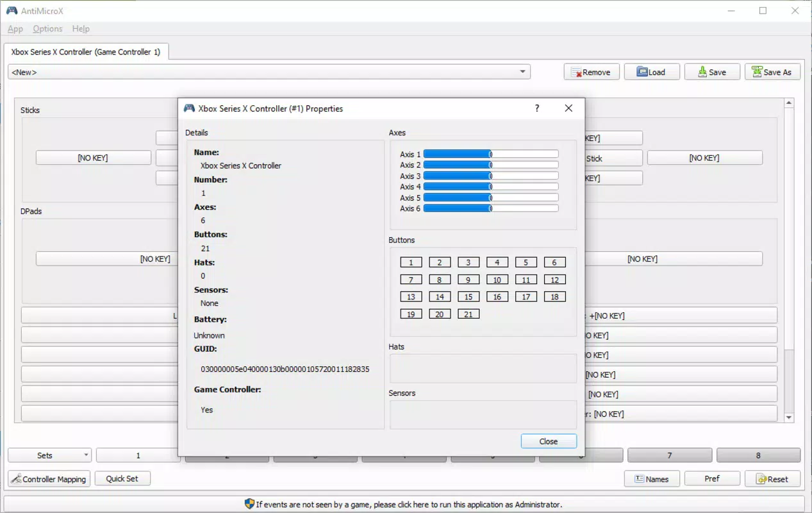Open the Help menu
This screenshot has height=513, width=812.
click(x=81, y=29)
